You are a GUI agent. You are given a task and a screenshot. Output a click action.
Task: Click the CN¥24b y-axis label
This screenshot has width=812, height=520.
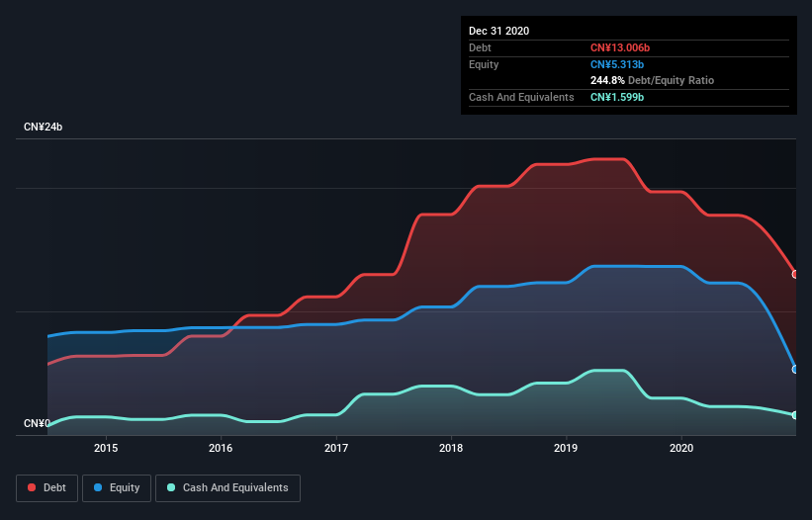(43, 128)
